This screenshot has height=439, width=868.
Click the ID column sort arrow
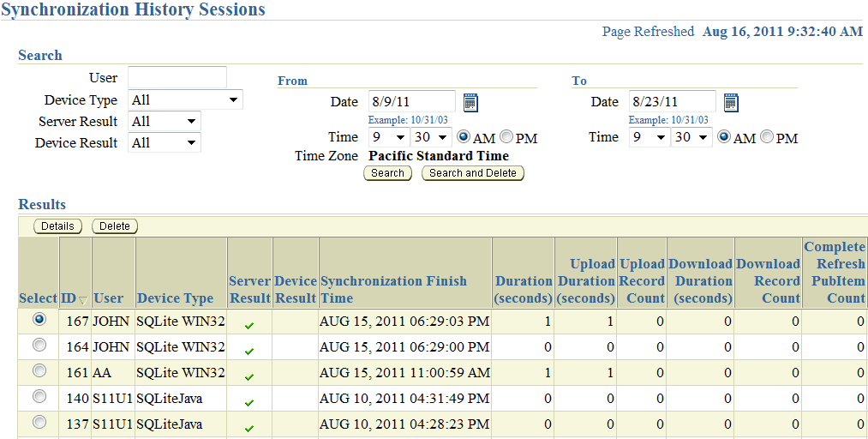(x=83, y=300)
